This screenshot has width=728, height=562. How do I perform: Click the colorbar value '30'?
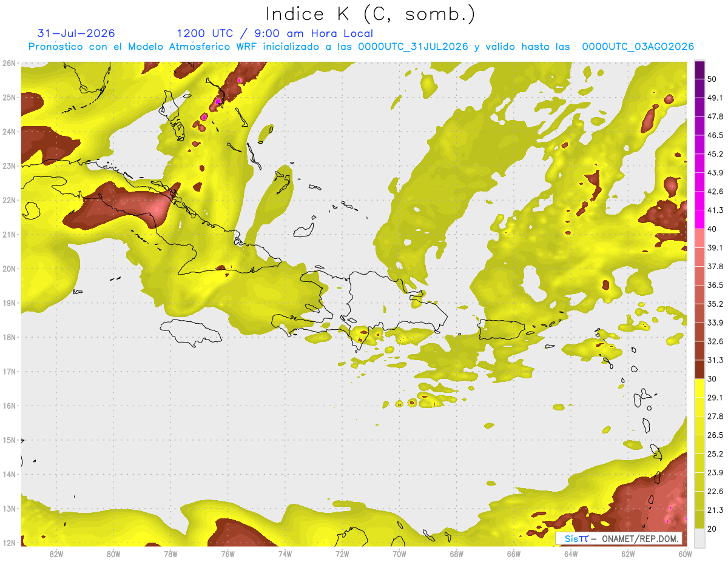pyautogui.click(x=712, y=379)
